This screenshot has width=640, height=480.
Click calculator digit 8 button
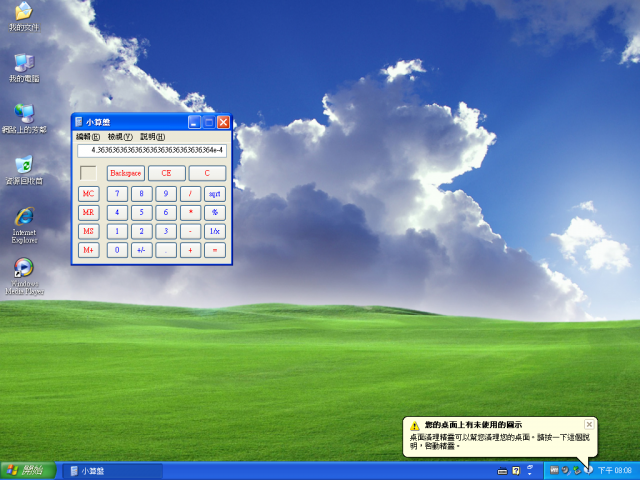142,193
